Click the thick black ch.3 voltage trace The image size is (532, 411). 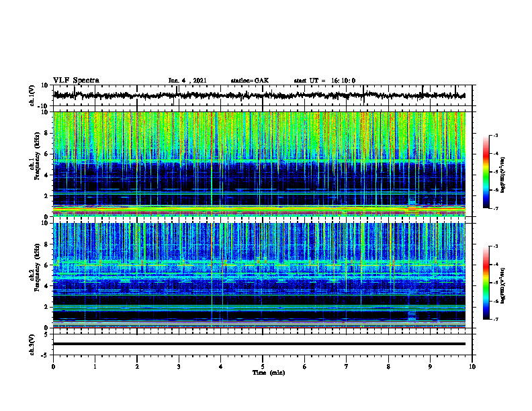point(259,344)
